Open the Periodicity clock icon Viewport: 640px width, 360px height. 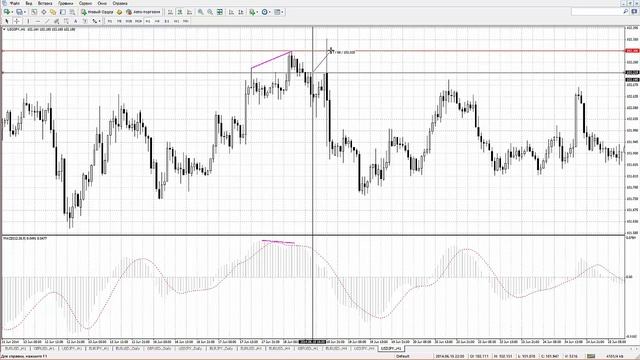click(264, 12)
